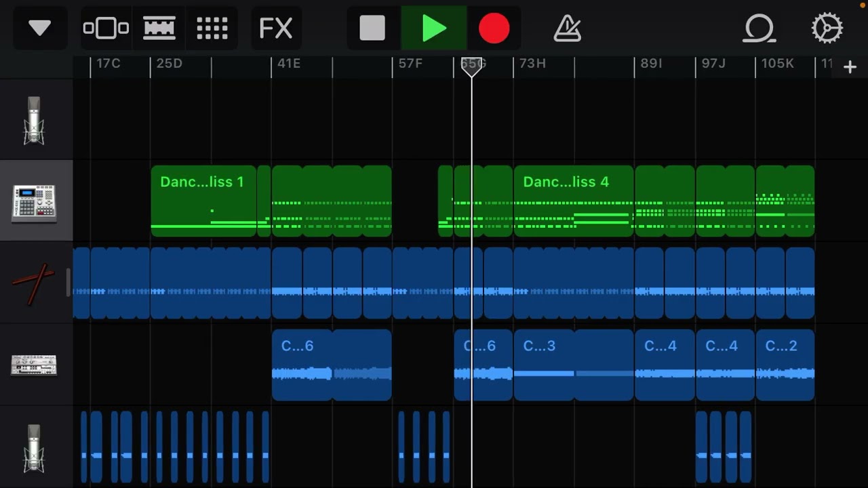The image size is (868, 488).
Task: Open the Loop Browser
Action: click(759, 28)
